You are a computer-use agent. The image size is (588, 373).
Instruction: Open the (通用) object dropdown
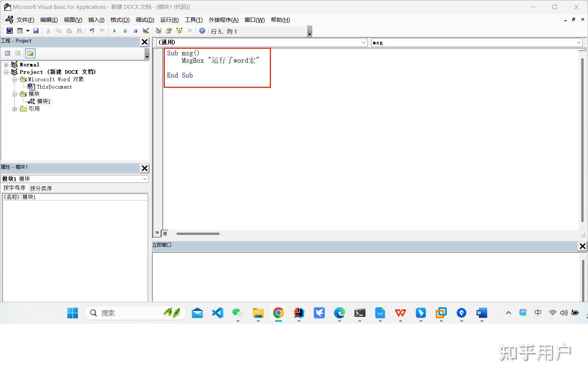(364, 42)
